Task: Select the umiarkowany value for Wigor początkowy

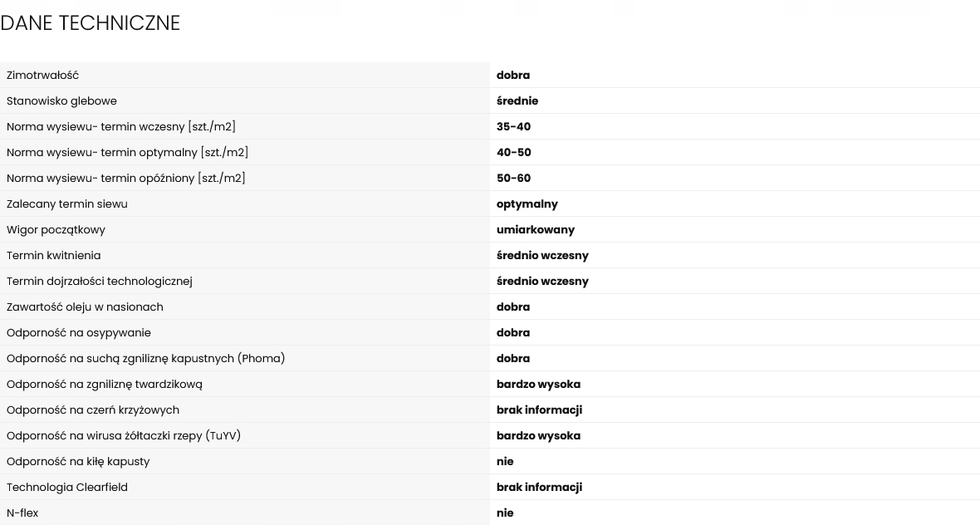Action: pyautogui.click(x=535, y=230)
